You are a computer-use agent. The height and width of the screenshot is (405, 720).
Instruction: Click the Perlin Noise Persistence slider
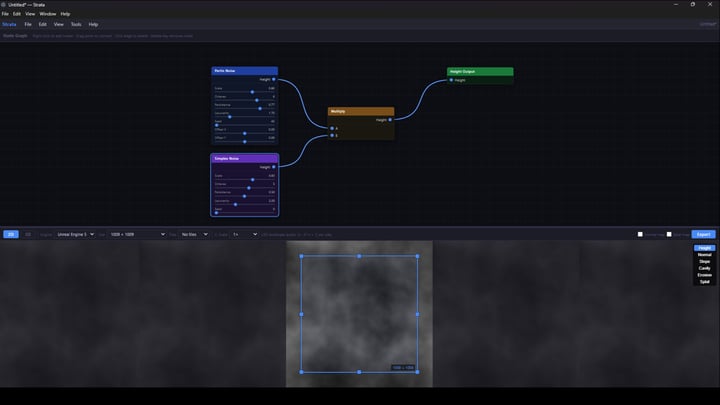click(244, 108)
